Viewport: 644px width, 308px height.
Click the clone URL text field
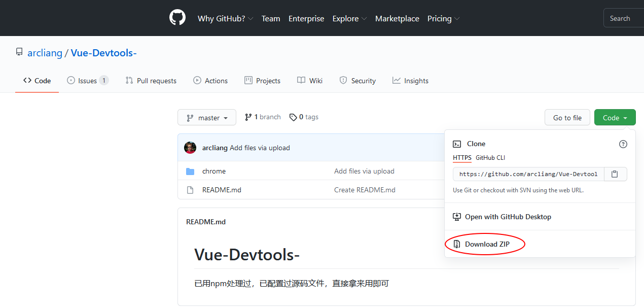point(529,174)
